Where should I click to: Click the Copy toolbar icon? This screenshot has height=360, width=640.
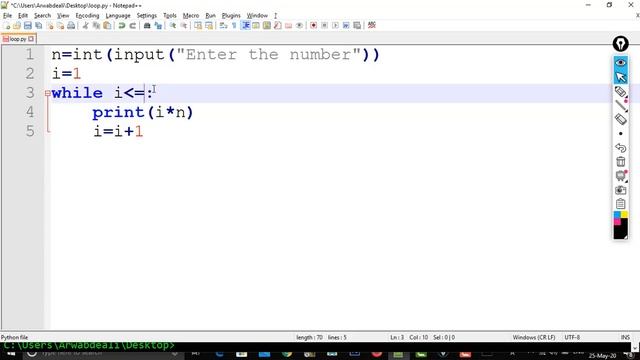point(96,25)
